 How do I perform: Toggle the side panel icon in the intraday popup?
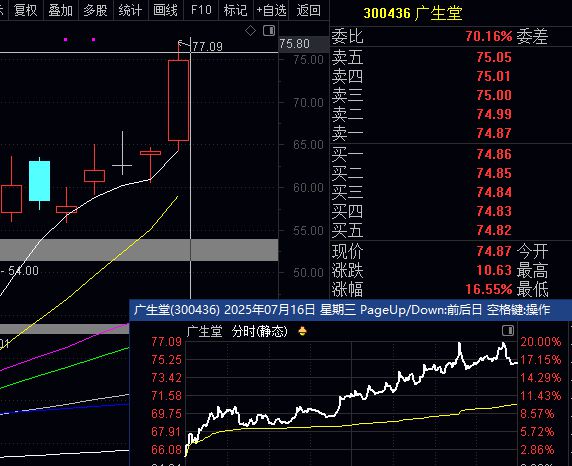coord(508,331)
